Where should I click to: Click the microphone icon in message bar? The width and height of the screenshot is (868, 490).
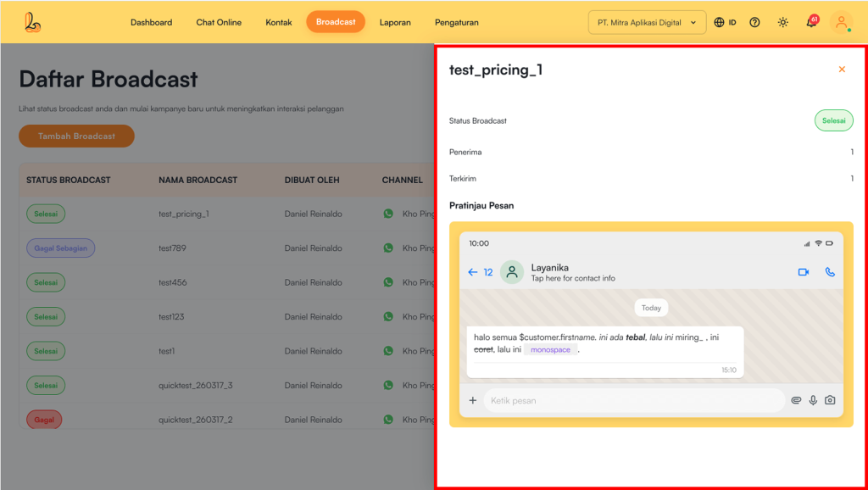click(x=813, y=400)
